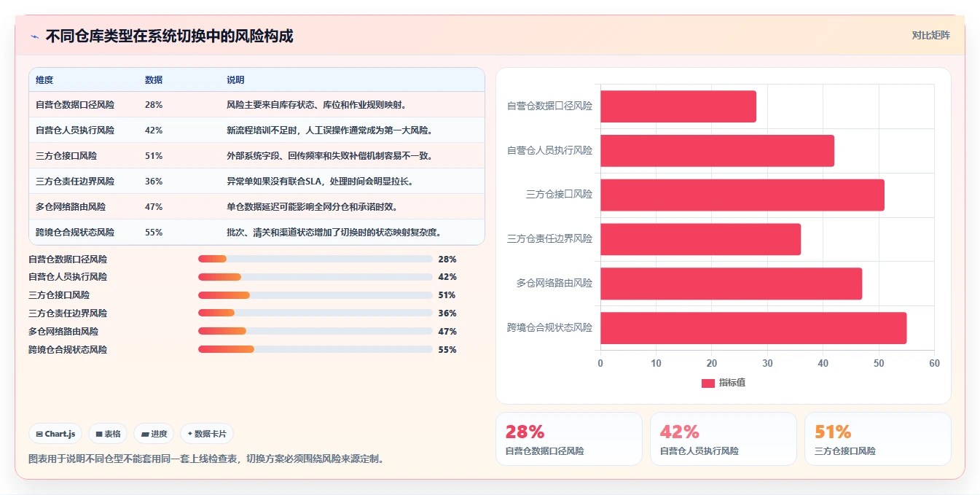Select the 跨境仓合规状态风险 table row
The image size is (980, 495).
coord(256,233)
